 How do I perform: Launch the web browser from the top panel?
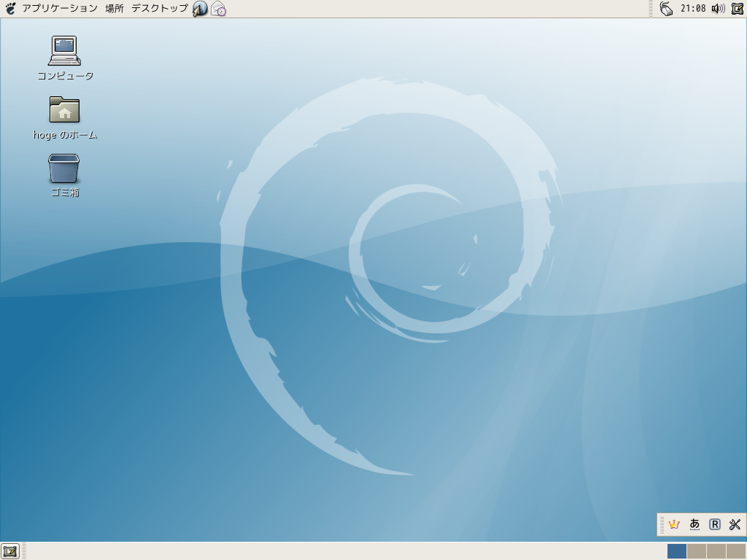click(x=200, y=9)
